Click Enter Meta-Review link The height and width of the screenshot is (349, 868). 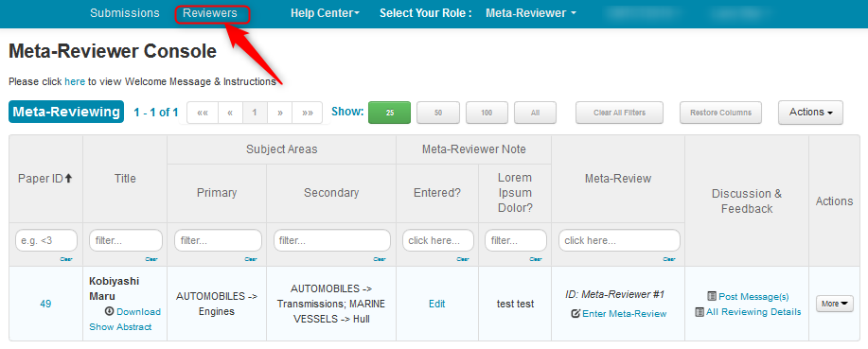click(625, 314)
